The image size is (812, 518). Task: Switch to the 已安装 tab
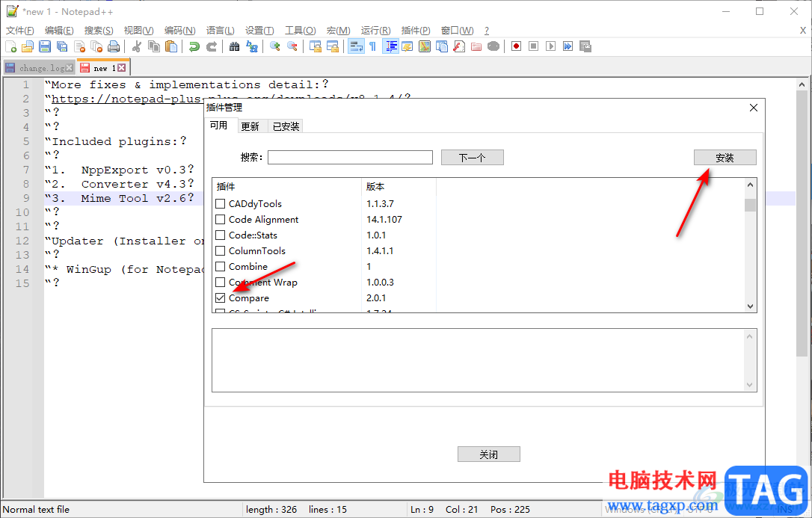[x=286, y=126]
